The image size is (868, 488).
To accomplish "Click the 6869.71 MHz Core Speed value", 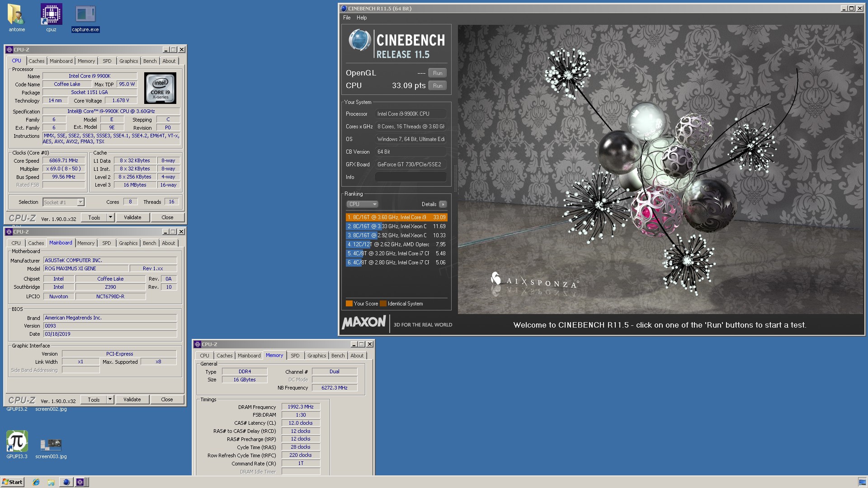I will pos(64,161).
